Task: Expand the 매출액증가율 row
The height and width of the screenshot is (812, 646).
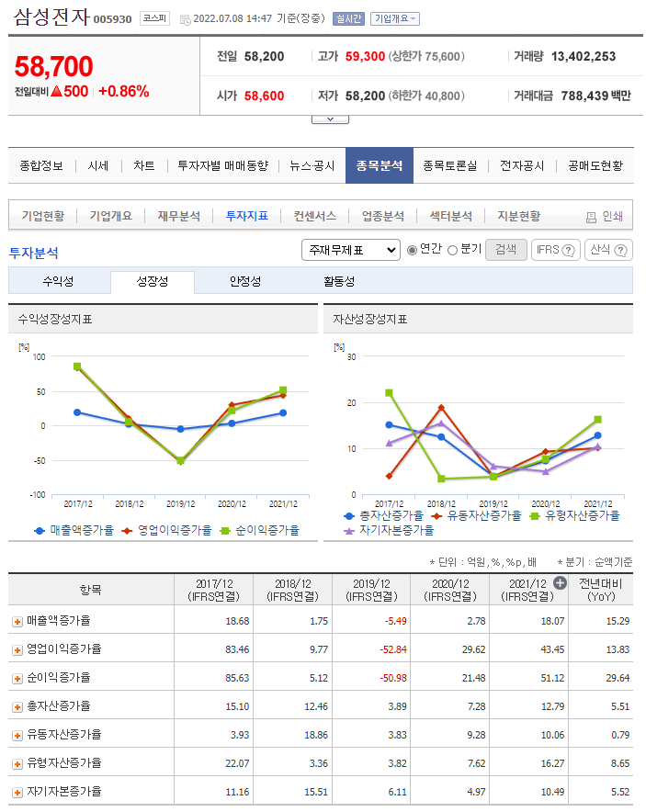Action: pyautogui.click(x=17, y=622)
